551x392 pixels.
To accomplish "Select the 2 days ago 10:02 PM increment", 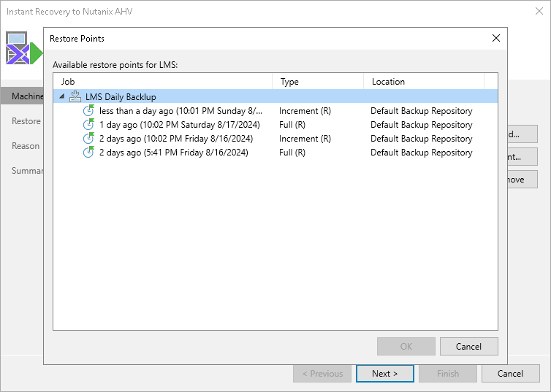I will pyautogui.click(x=174, y=139).
